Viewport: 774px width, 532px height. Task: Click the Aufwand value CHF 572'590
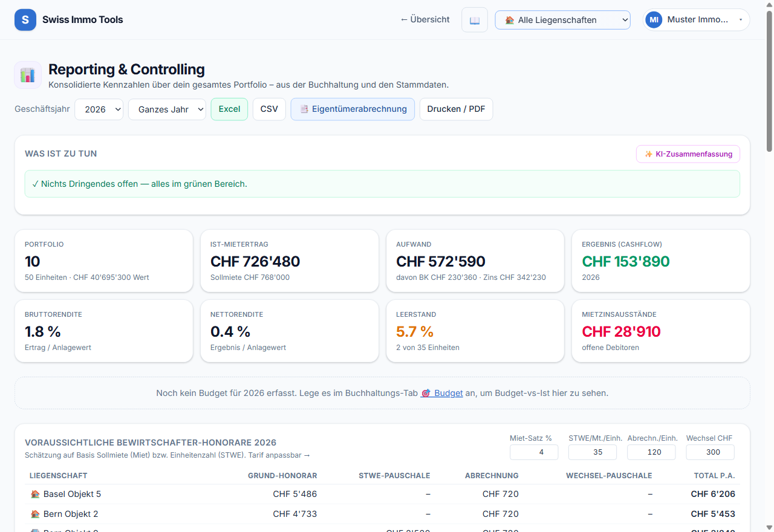(441, 262)
